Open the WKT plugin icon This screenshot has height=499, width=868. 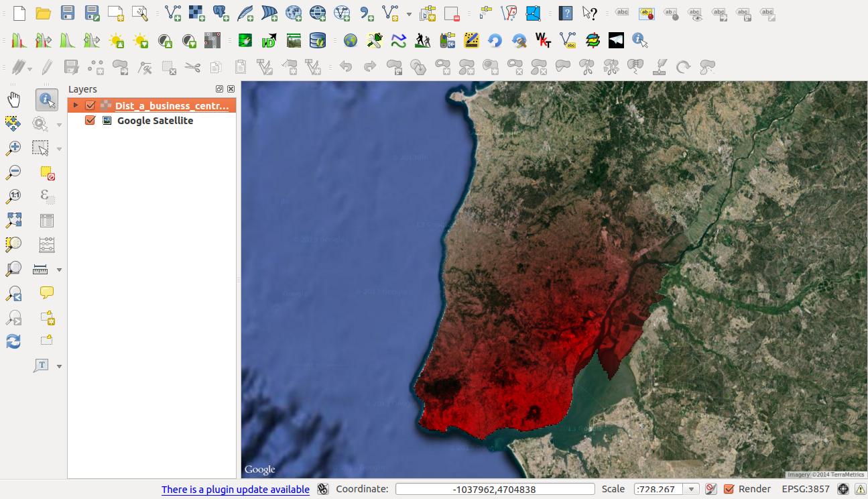coord(544,41)
